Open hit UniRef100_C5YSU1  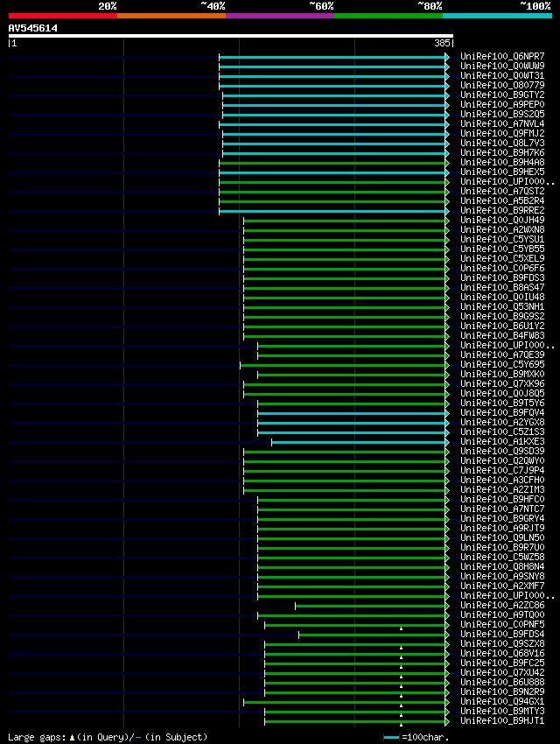pos(502,239)
